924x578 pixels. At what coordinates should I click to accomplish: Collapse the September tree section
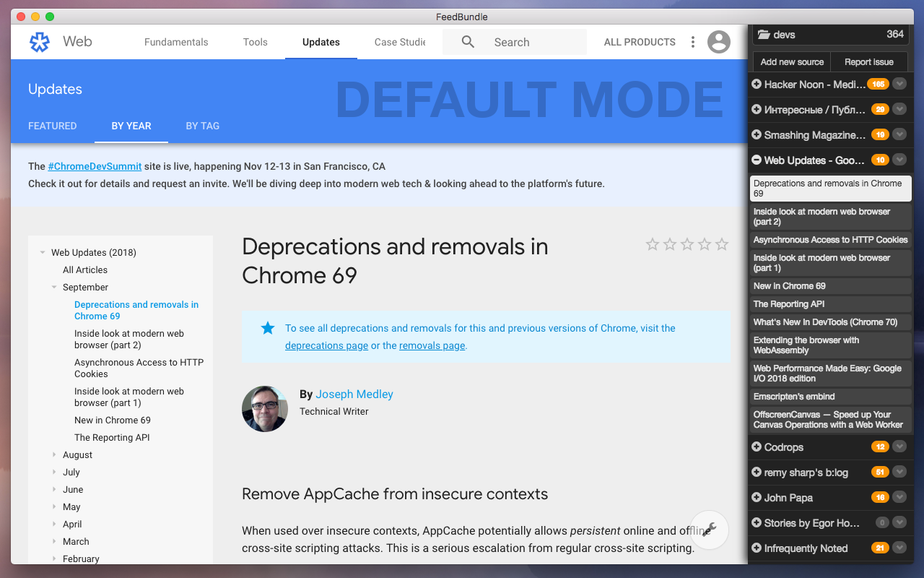(54, 288)
